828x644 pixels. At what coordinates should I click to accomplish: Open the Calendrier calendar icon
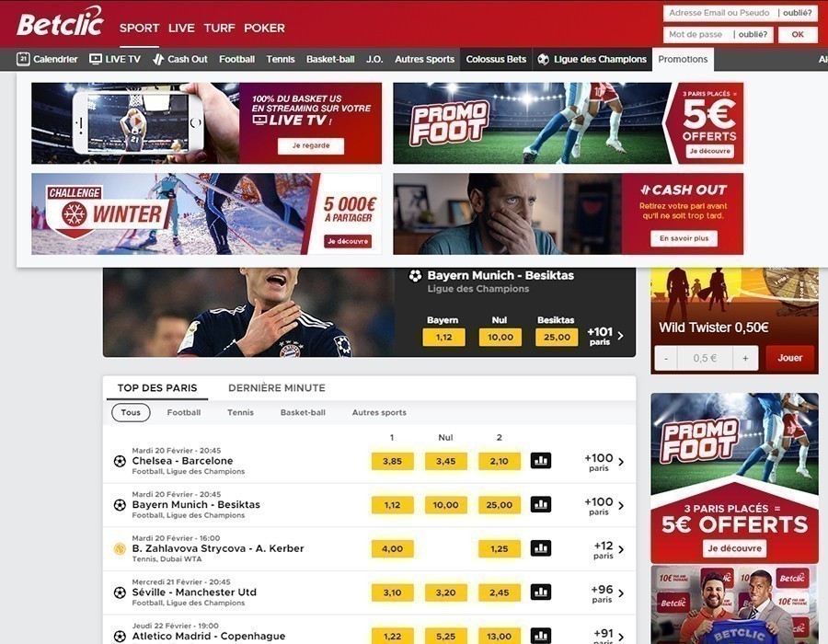click(23, 59)
